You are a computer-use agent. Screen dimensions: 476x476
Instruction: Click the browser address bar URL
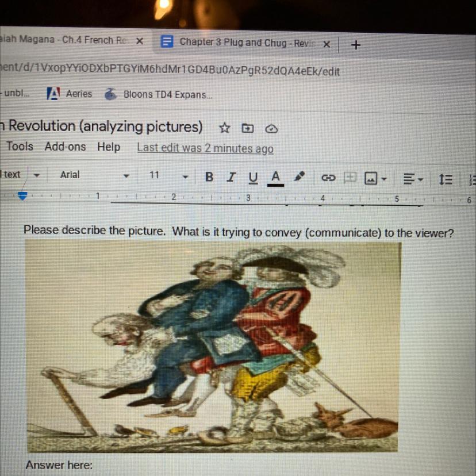pos(170,70)
